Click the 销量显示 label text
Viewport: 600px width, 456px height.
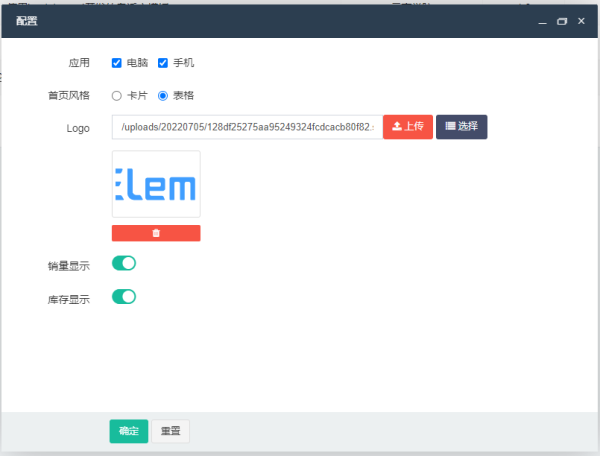[x=69, y=266]
